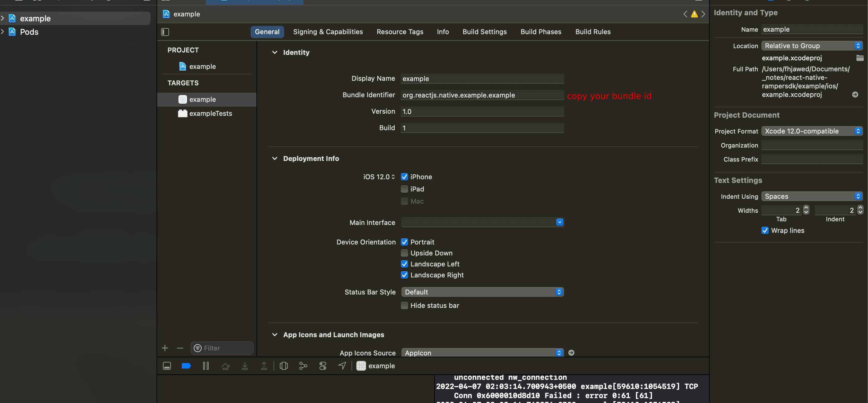Screen dimensions: 868x403
Task: Click the Simulate Location arrow icon
Action: coord(342,366)
